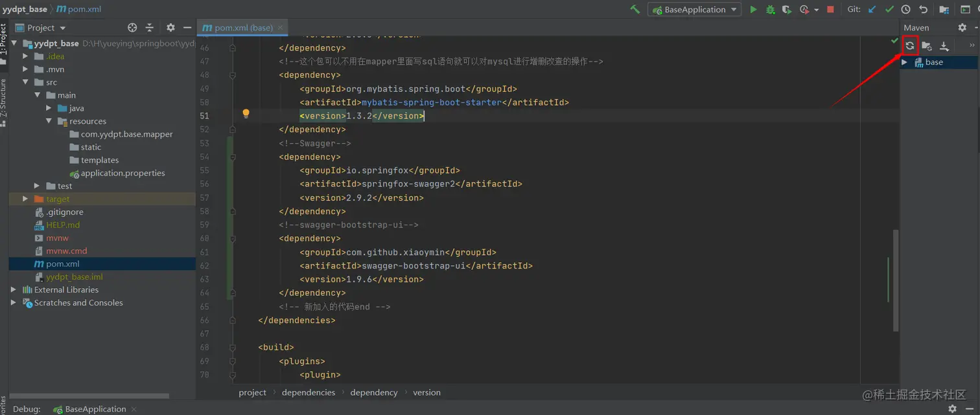Locate opened file in Project tree
Image resolution: width=980 pixels, height=415 pixels.
[x=132, y=28]
